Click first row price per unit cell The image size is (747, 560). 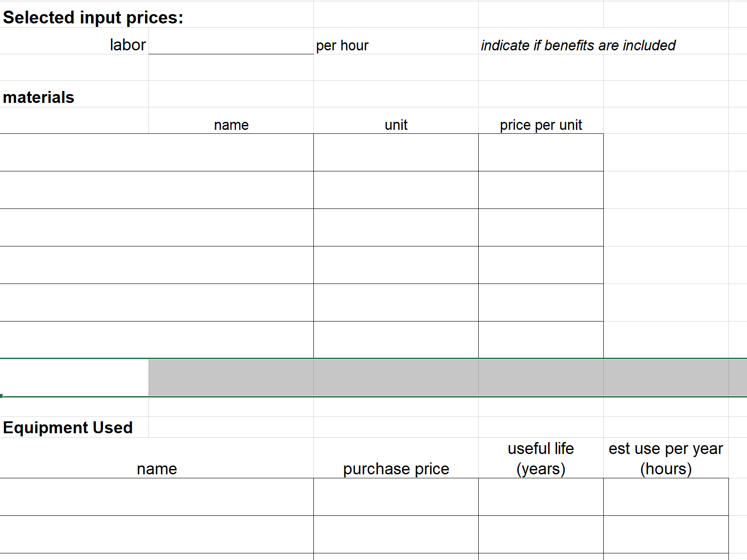(541, 152)
